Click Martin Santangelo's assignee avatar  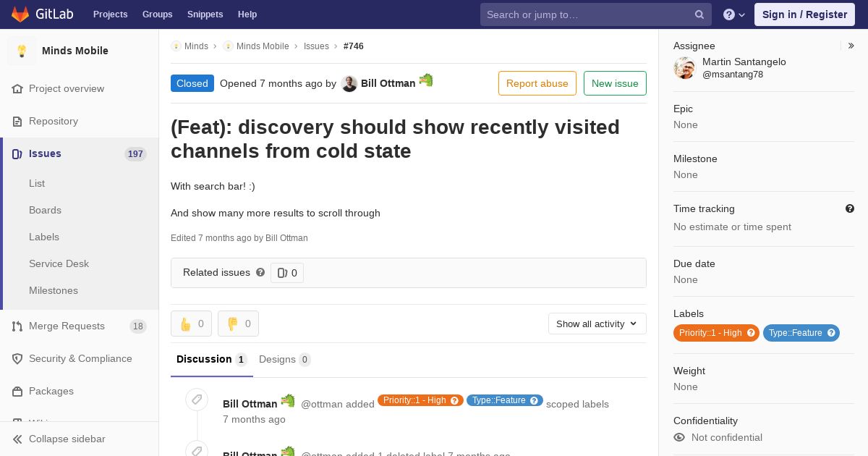click(x=684, y=68)
